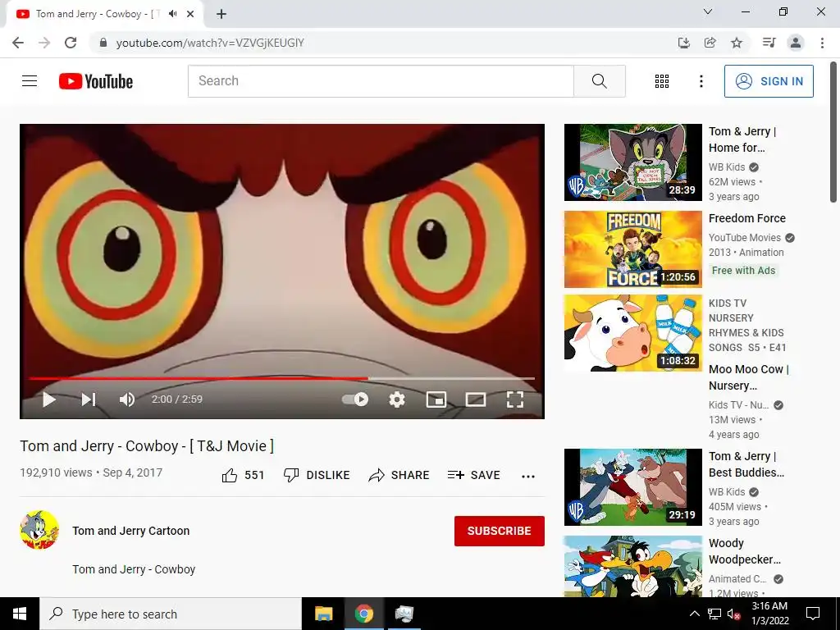Switch to theater mode
The width and height of the screenshot is (840, 630).
(476, 399)
